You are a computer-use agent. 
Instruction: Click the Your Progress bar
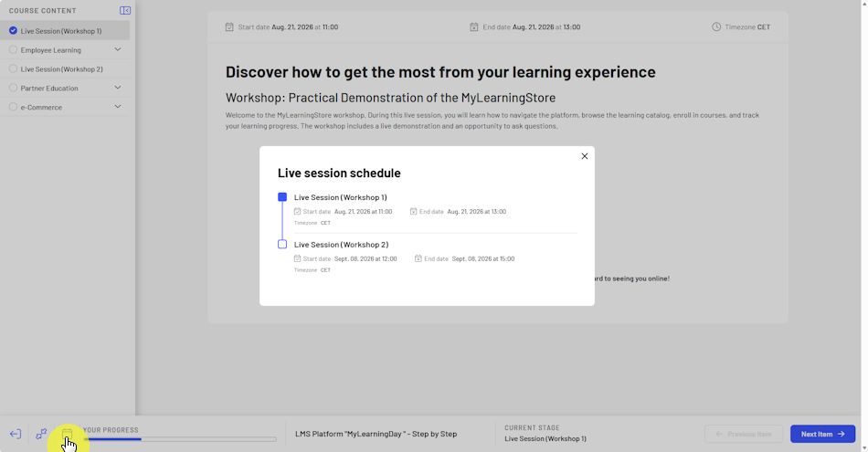click(x=180, y=439)
